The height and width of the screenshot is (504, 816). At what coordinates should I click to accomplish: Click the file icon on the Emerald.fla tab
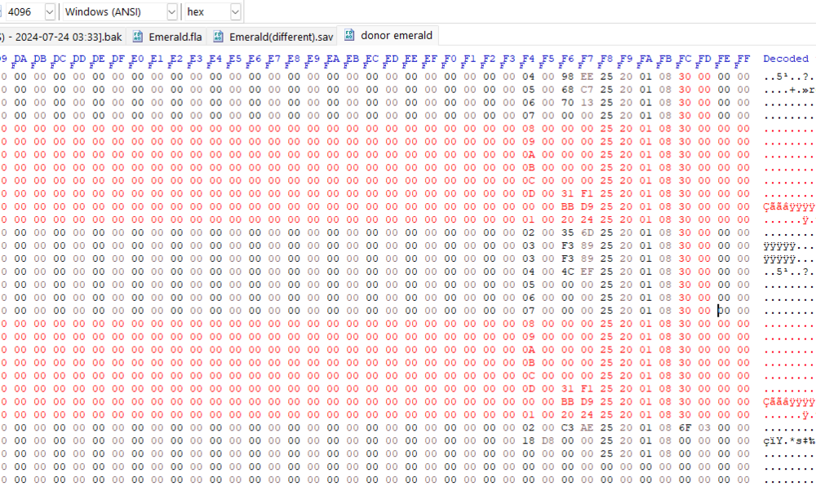pyautogui.click(x=137, y=37)
